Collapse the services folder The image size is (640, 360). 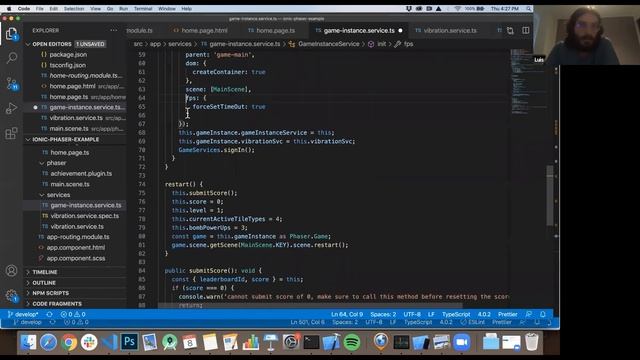coord(58,195)
